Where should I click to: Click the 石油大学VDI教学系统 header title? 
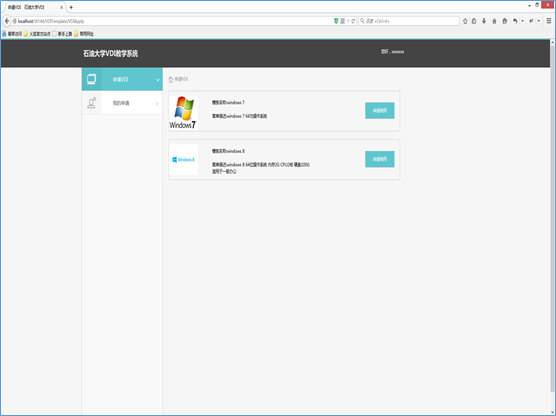111,54
